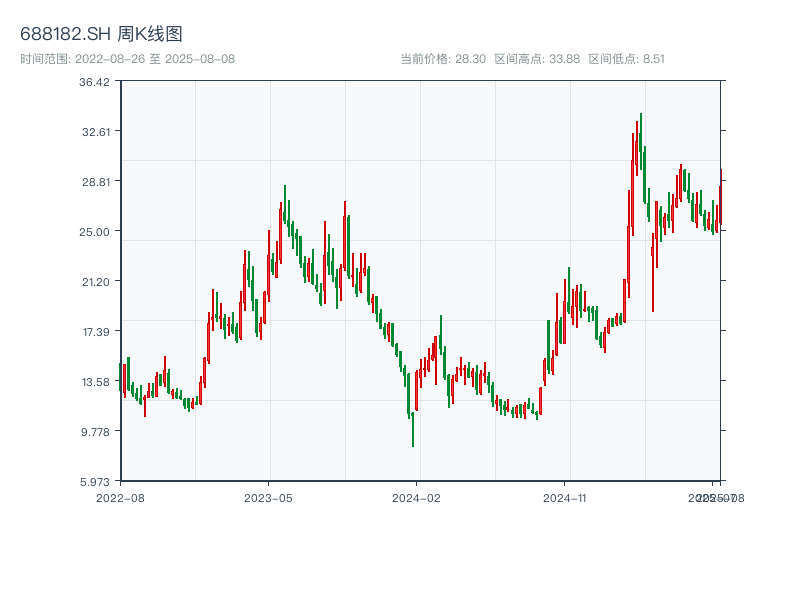
Task: Click the x-axis label 2024-02
Action: click(x=416, y=498)
